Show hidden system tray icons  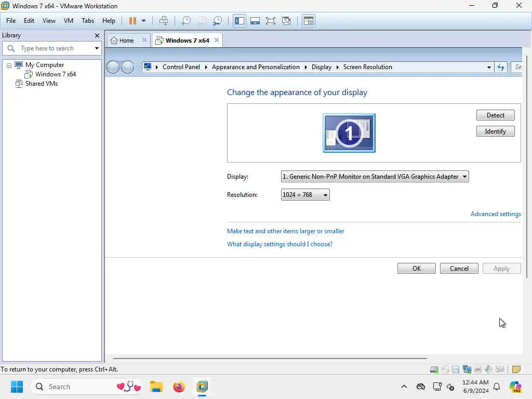point(404,387)
